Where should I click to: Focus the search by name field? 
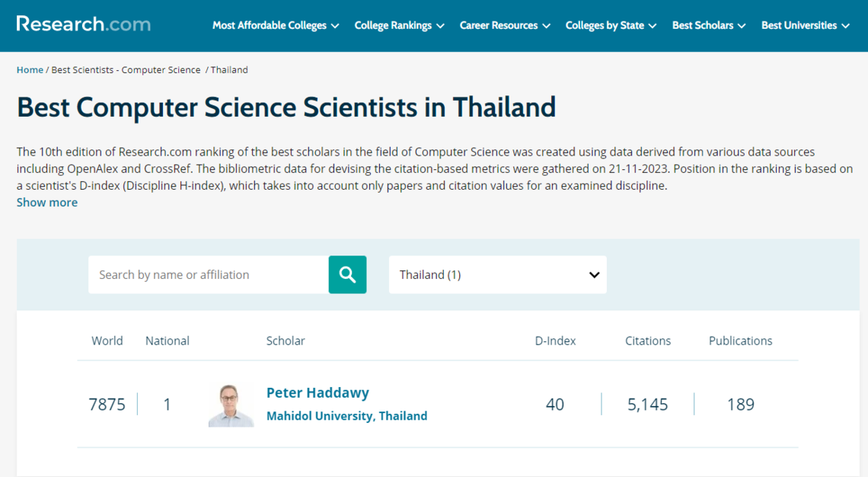[208, 274]
